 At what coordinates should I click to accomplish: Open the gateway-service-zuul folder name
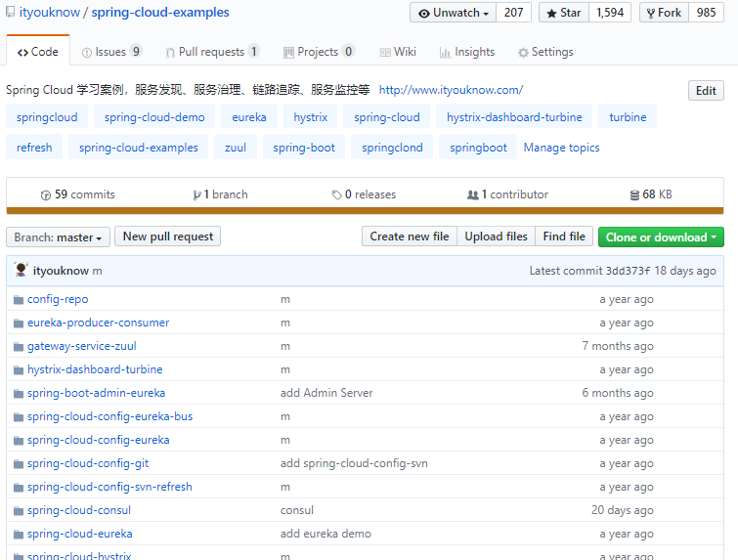pyautogui.click(x=82, y=346)
